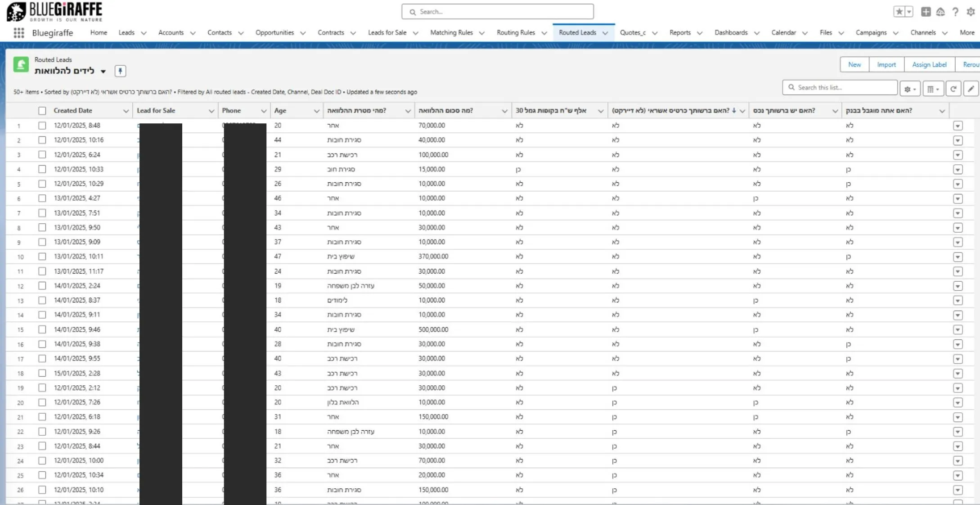Open the Opportunities tab
This screenshot has width=980, height=505.
click(x=274, y=32)
